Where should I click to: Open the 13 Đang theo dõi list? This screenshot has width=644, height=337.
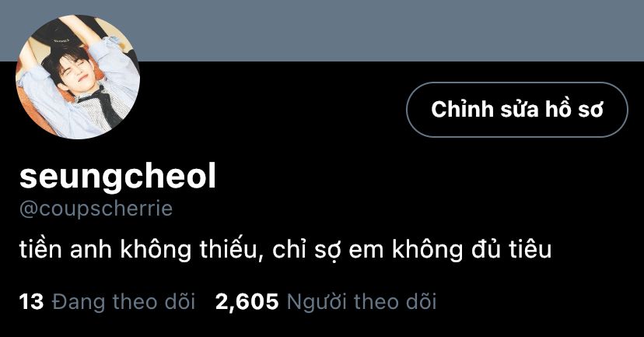(x=107, y=302)
